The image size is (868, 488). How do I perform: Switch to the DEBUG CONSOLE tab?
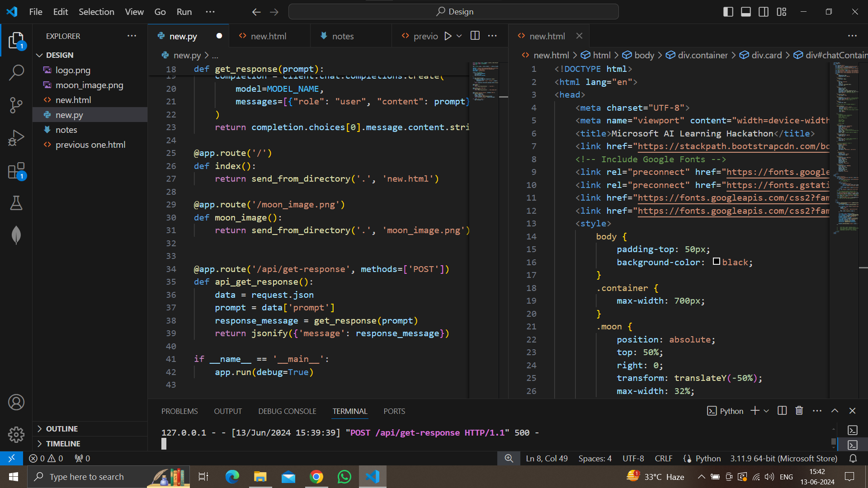coord(287,411)
